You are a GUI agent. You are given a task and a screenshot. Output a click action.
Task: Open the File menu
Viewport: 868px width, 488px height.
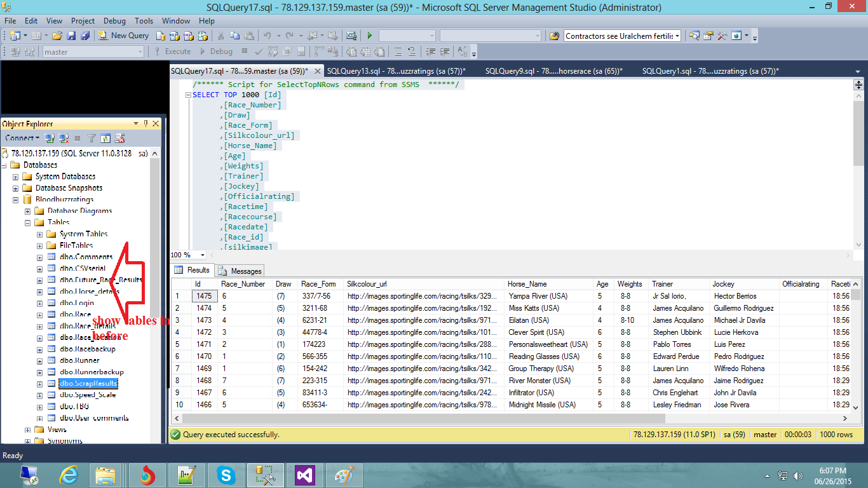click(x=10, y=21)
